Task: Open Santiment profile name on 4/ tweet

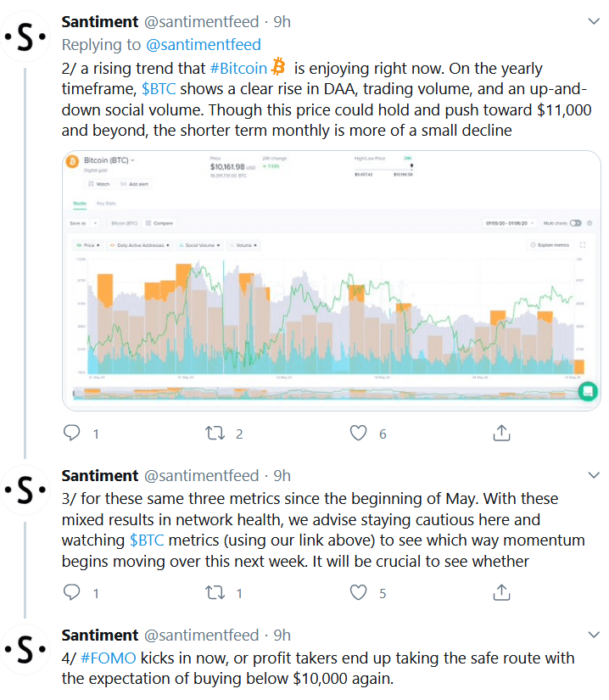Action: click(100, 635)
